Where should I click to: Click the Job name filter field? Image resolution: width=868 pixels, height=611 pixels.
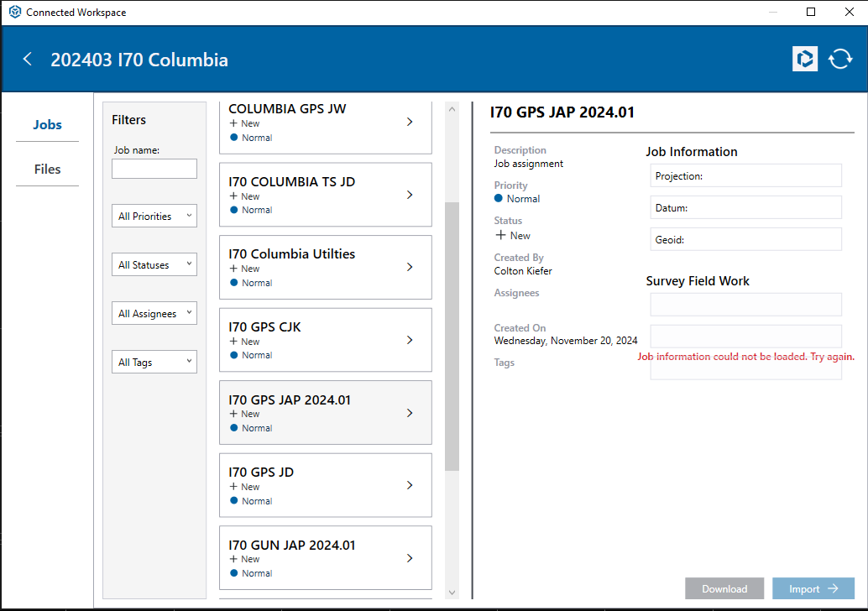click(x=154, y=169)
